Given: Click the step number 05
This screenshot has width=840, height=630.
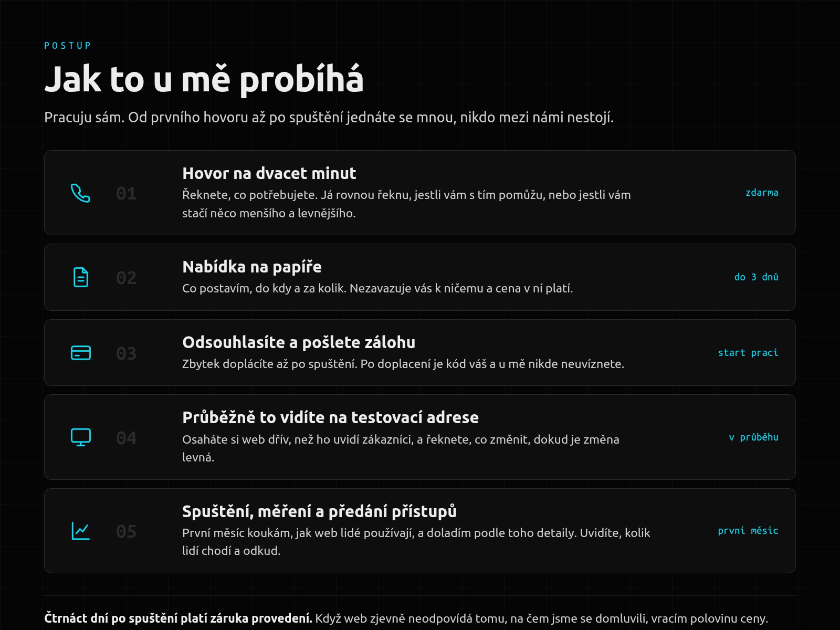Looking at the screenshot, I should click(126, 531).
